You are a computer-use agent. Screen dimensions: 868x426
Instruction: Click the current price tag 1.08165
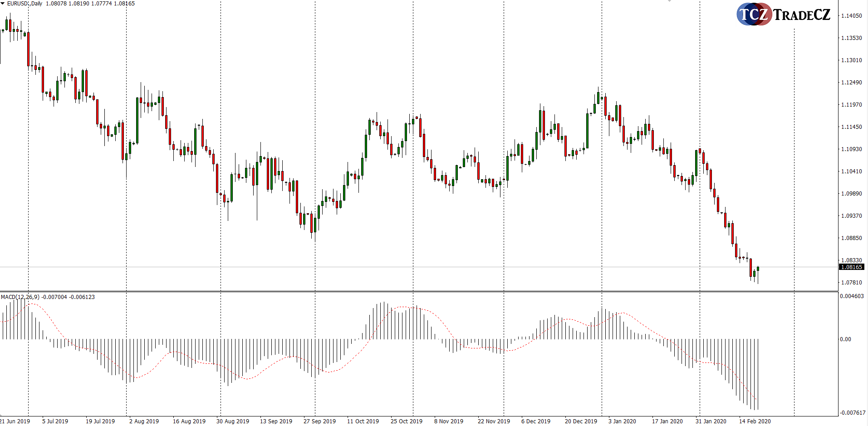point(851,267)
